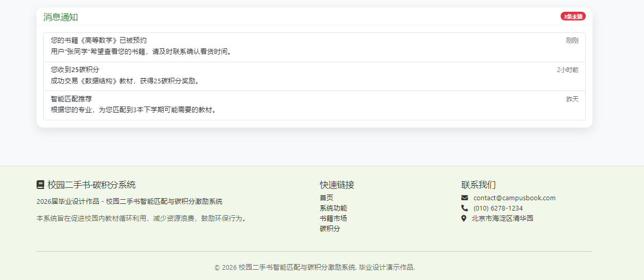Click the contact@campusbook.com email address
The image size is (644, 280).
click(x=514, y=198)
